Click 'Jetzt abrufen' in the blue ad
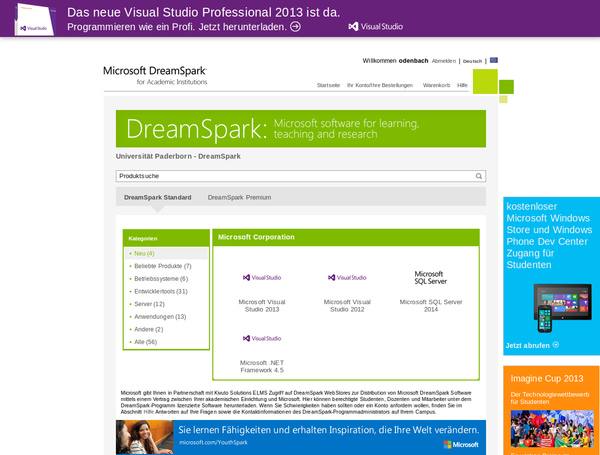 tap(531, 345)
